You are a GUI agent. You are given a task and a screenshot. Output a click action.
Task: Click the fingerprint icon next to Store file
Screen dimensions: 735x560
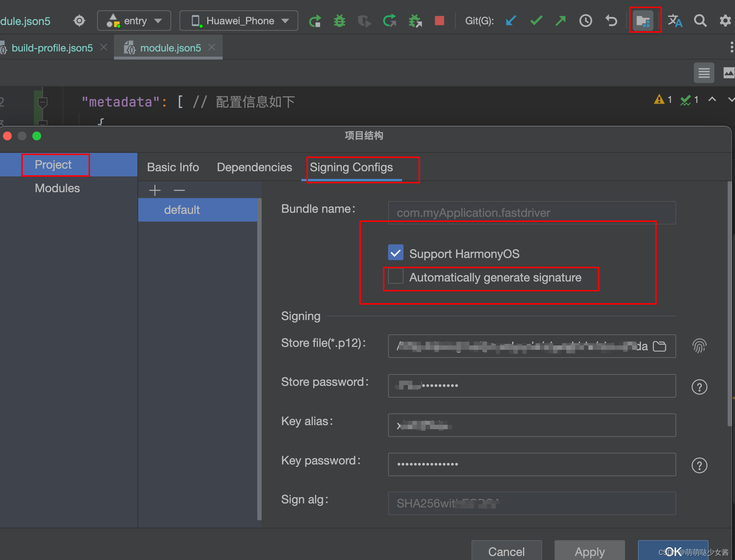(x=699, y=346)
